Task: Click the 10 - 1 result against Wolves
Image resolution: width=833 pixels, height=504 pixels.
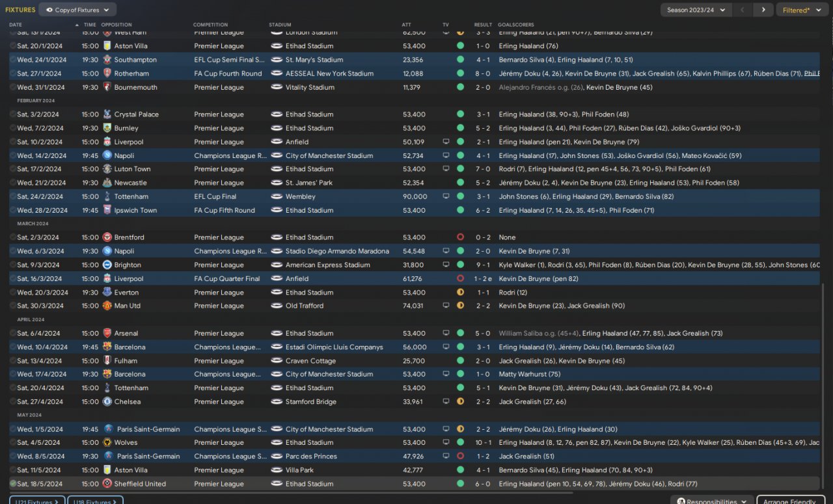Action: tap(483, 442)
